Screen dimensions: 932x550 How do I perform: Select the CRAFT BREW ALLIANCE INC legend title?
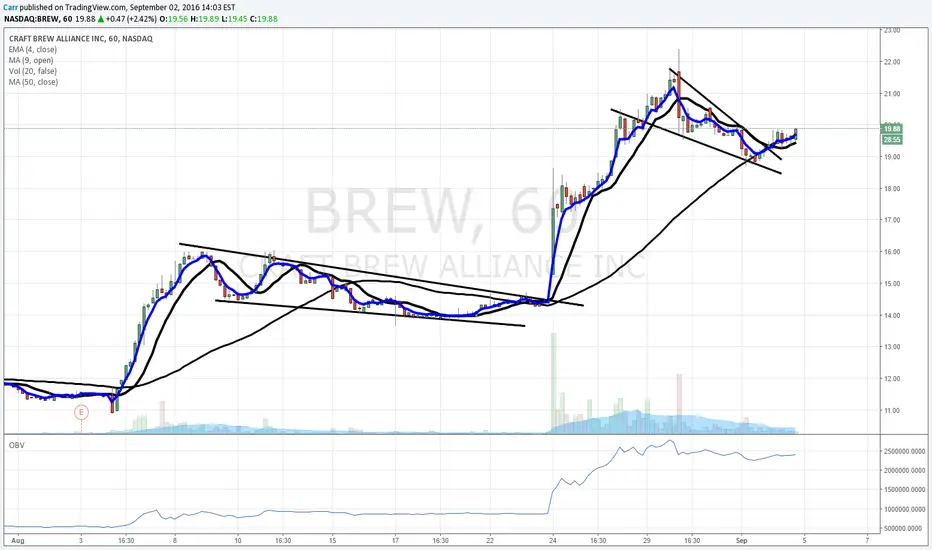pos(81,39)
